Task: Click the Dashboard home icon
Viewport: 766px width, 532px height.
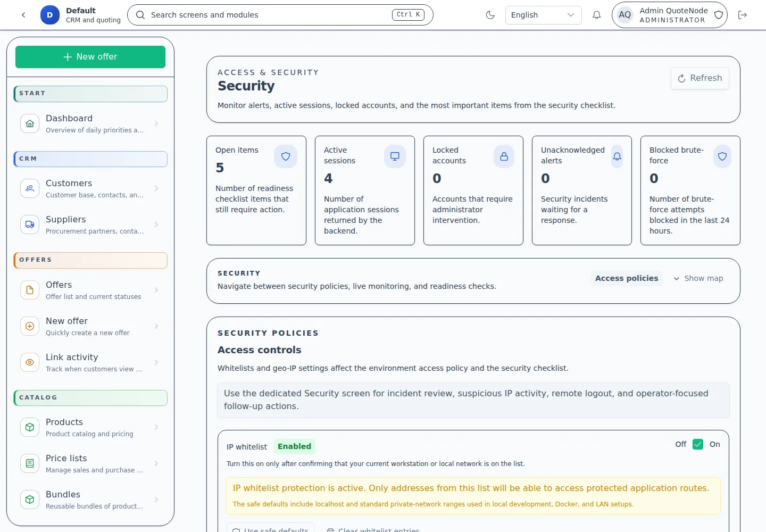Action: pos(30,123)
